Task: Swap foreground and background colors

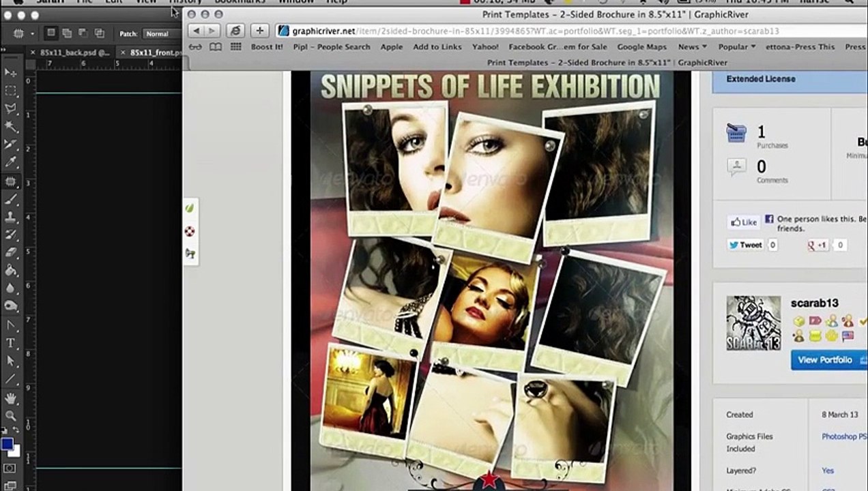Action: pyautogui.click(x=16, y=431)
